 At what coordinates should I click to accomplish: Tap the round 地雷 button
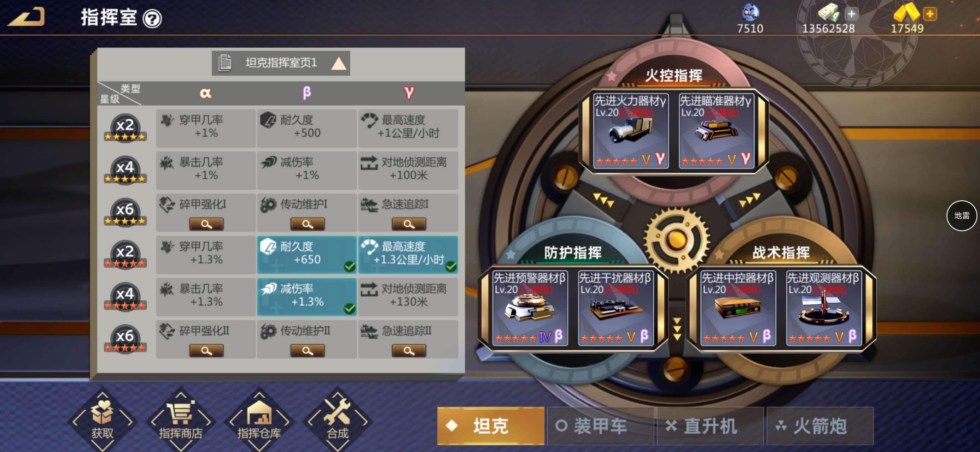pos(961,215)
